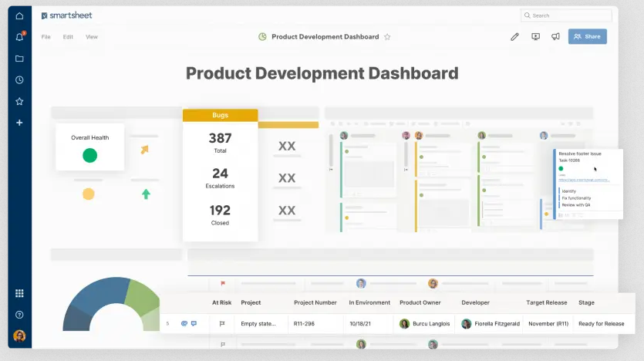The image size is (644, 361).
Task: Open the View menu
Action: (x=92, y=37)
